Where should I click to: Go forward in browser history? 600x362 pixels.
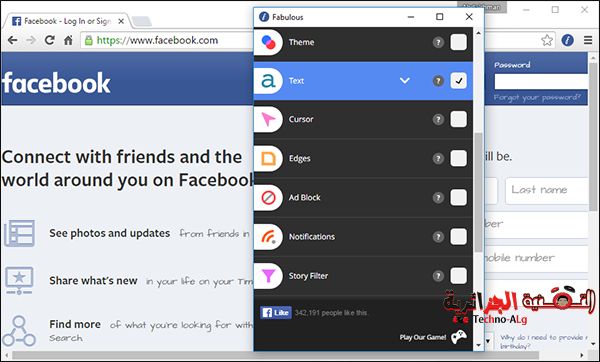(x=31, y=40)
